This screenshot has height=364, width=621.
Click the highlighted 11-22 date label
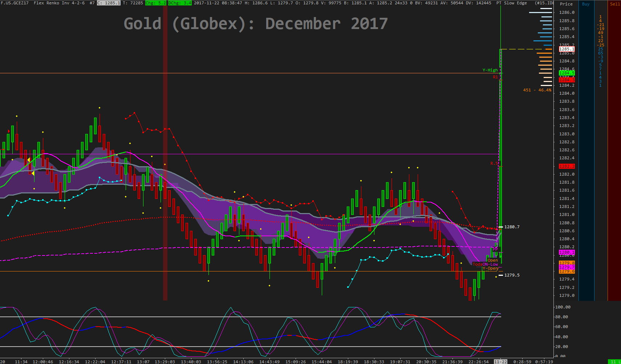(500, 362)
